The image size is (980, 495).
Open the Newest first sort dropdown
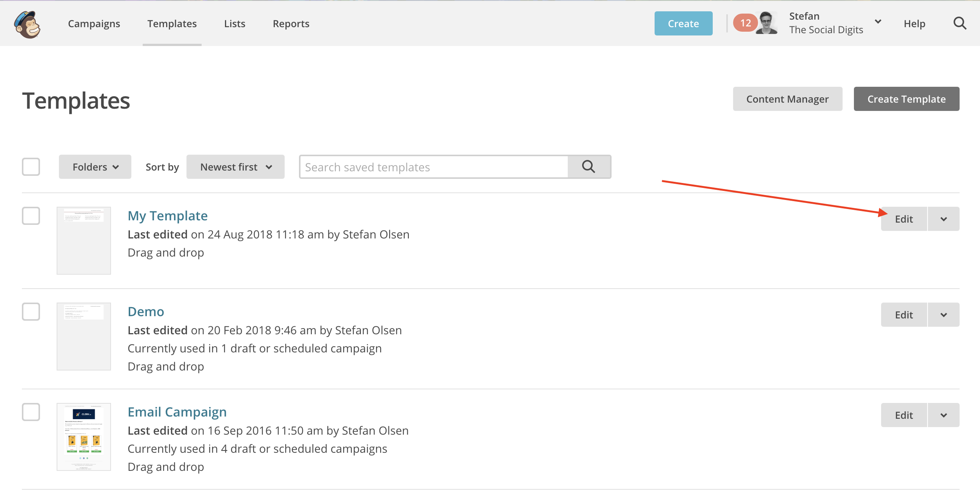click(x=236, y=167)
